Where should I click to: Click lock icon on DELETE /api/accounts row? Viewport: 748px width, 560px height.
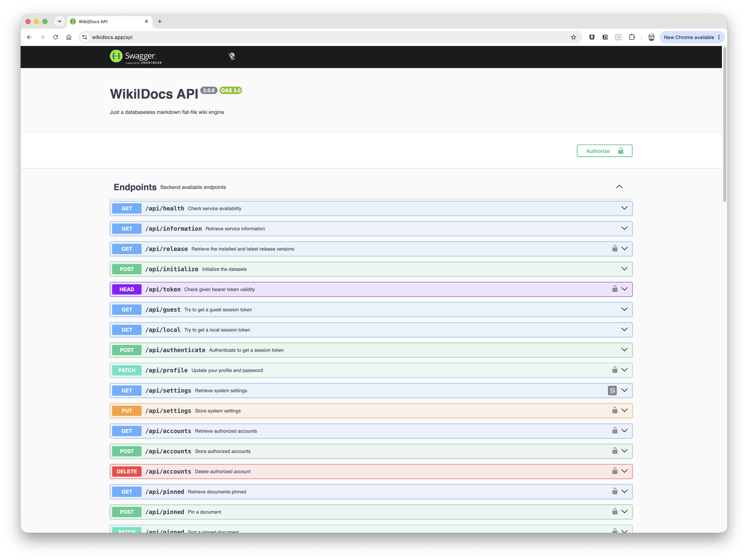(614, 471)
